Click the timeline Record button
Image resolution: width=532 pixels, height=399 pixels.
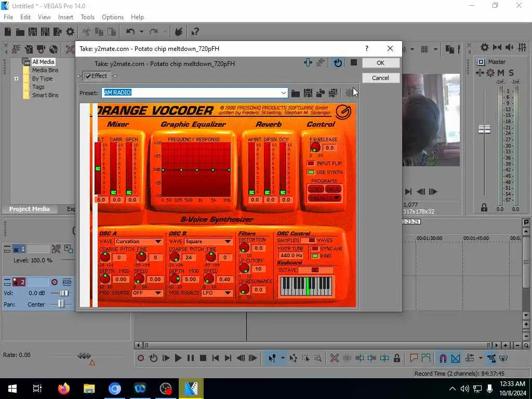(141, 358)
